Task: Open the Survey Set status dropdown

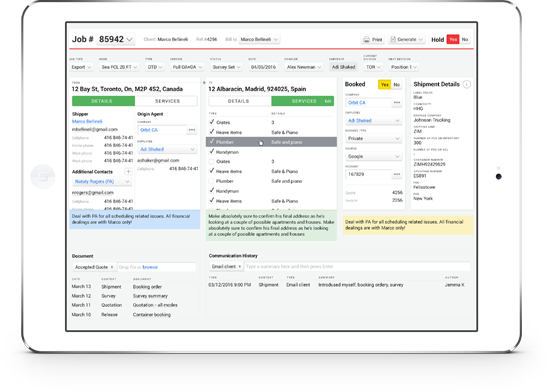Action: [x=226, y=67]
